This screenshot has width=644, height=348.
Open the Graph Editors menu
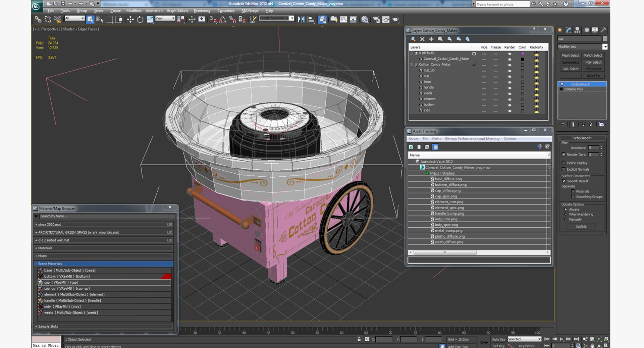click(x=177, y=11)
